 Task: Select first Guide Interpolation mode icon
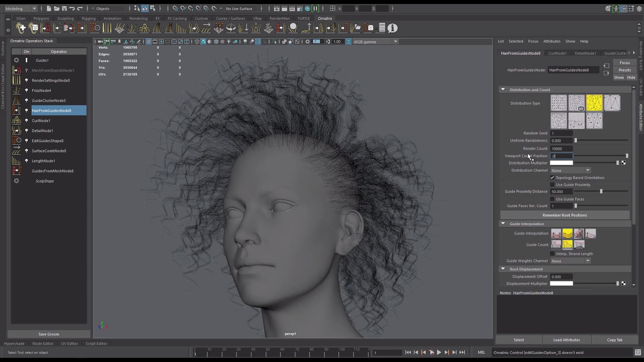click(x=556, y=234)
